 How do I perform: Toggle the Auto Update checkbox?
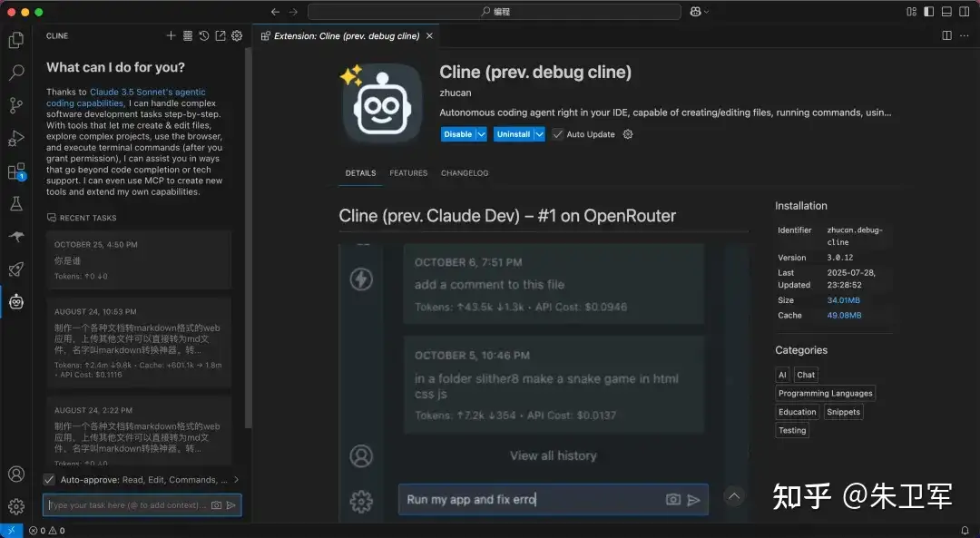(557, 133)
